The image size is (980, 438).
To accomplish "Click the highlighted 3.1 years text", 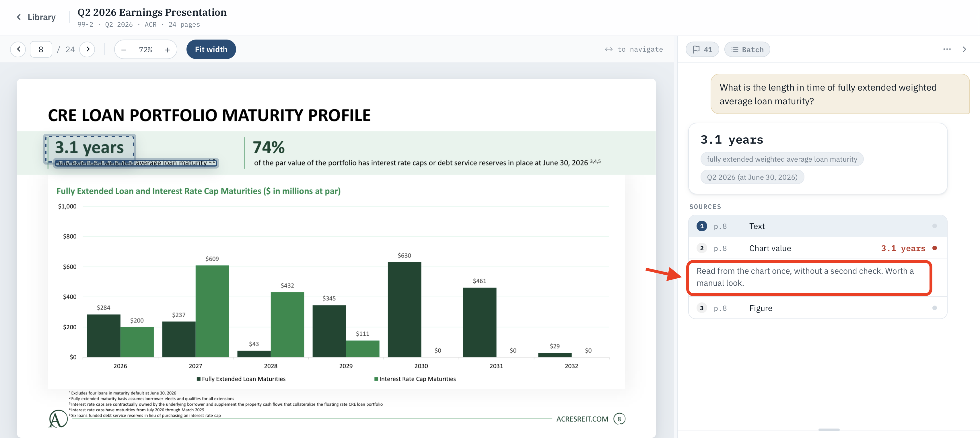I will pos(90,148).
